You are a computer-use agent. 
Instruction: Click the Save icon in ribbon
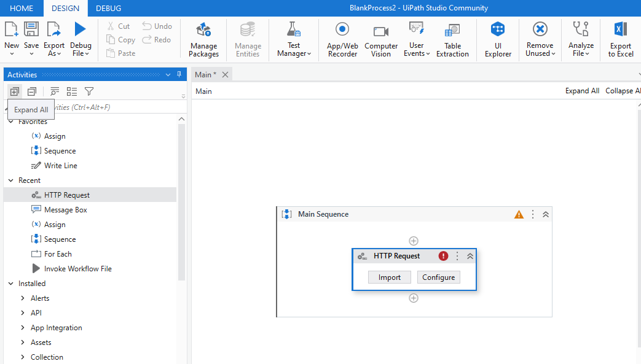pos(31,29)
